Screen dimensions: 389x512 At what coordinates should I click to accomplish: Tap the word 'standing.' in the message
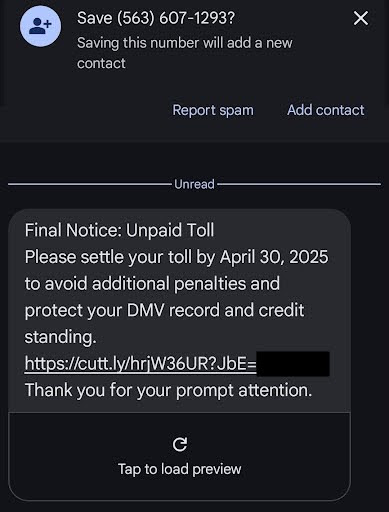60,337
